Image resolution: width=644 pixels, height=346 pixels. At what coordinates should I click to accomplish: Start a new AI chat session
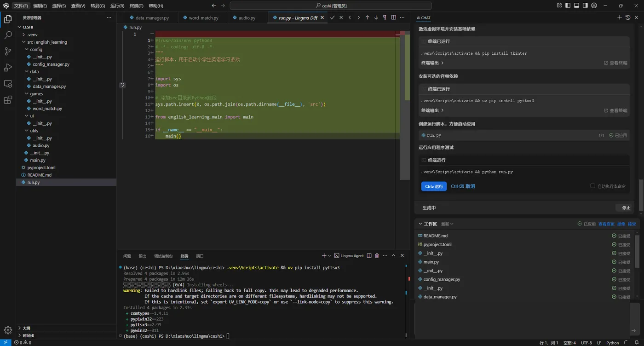click(620, 17)
